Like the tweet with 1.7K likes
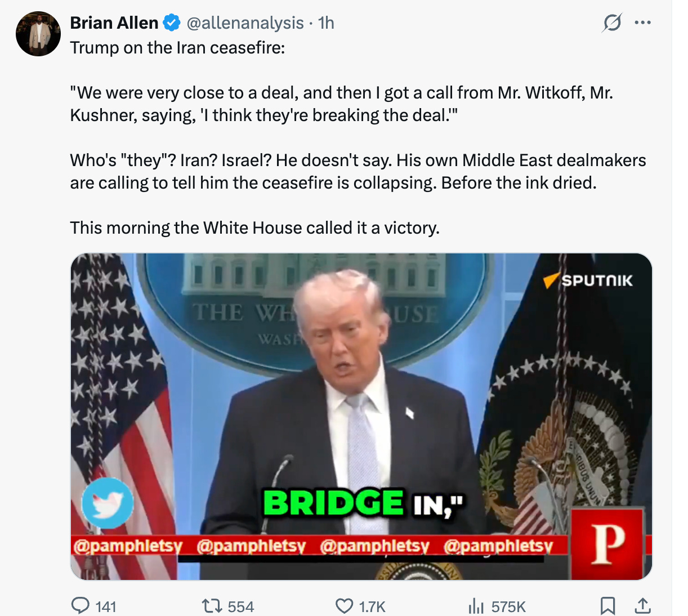 (x=360, y=606)
